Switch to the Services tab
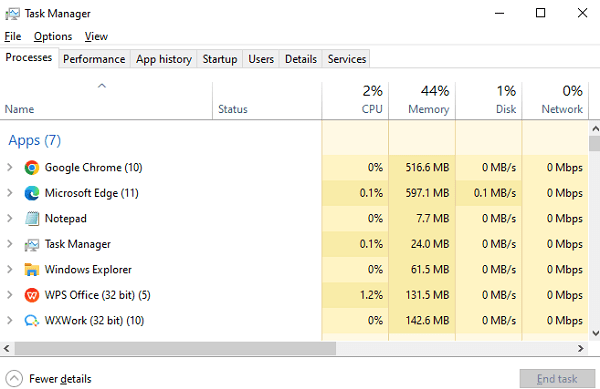 point(347,59)
